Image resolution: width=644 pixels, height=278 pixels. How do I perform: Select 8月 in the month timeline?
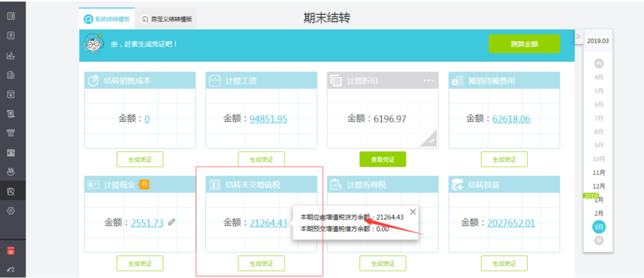pos(599,132)
